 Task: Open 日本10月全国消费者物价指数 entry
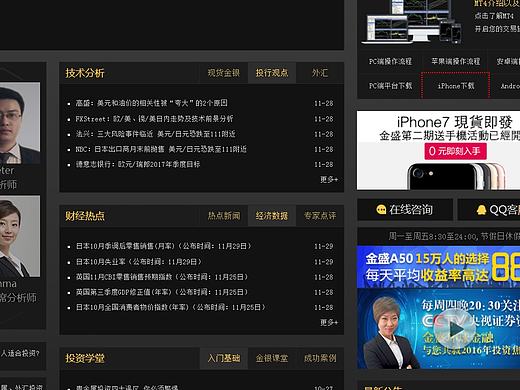(x=171, y=307)
